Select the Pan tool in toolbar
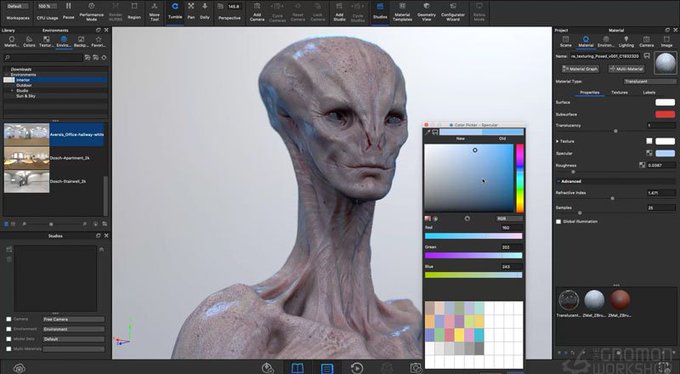 tap(191, 11)
